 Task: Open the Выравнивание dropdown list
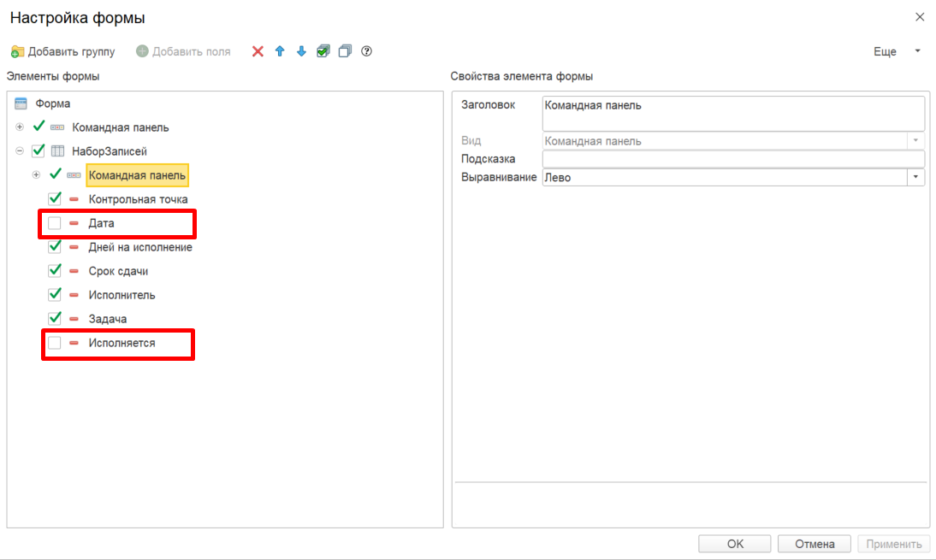click(x=915, y=177)
